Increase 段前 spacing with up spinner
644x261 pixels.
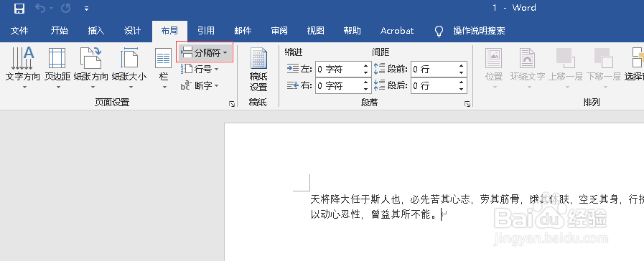tap(462, 66)
